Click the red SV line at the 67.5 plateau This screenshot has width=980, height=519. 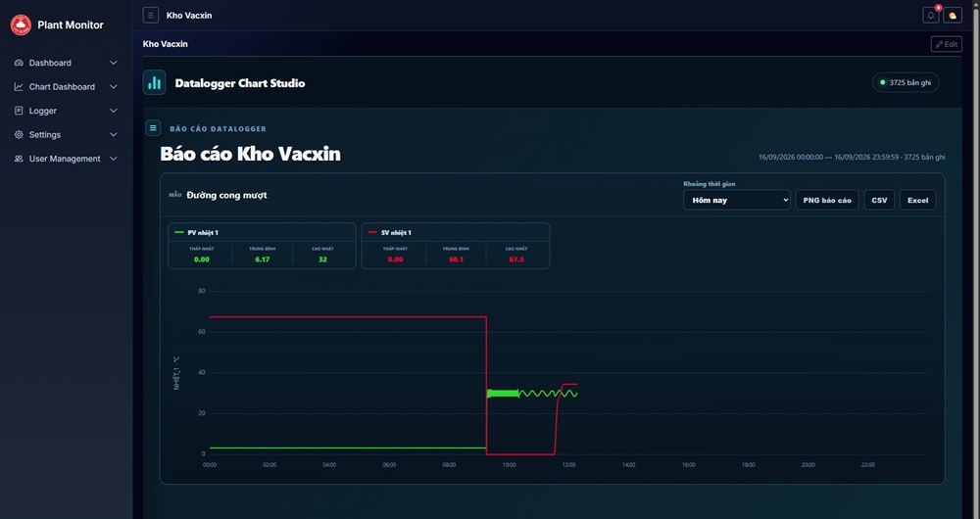pyautogui.click(x=348, y=317)
